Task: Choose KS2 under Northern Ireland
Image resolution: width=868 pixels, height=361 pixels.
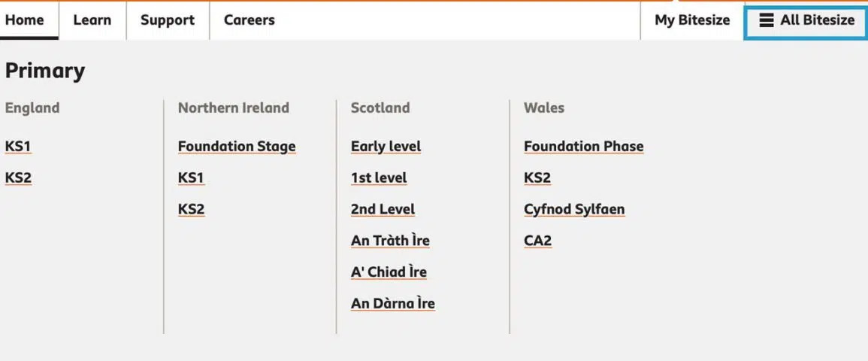Action: click(191, 210)
